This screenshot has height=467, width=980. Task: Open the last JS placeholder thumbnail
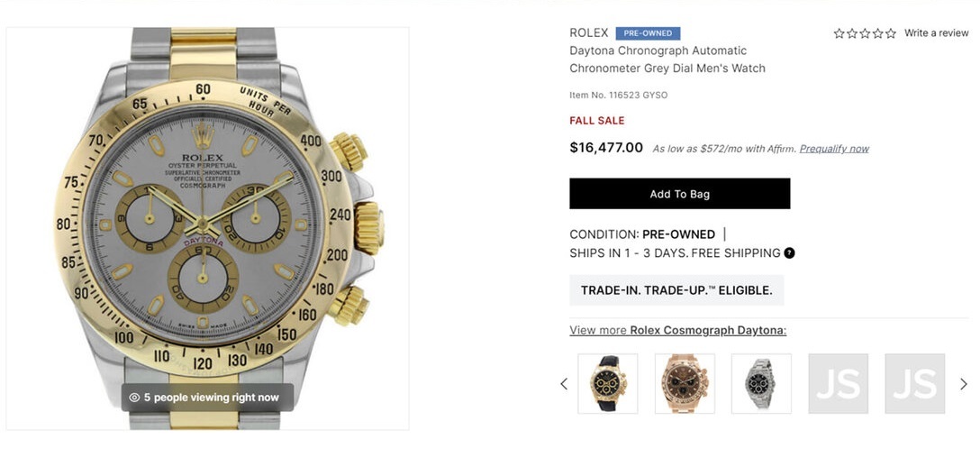914,384
